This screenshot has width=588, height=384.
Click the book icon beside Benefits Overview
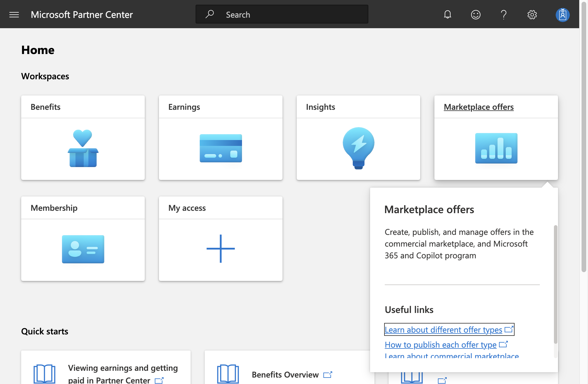[228, 374]
